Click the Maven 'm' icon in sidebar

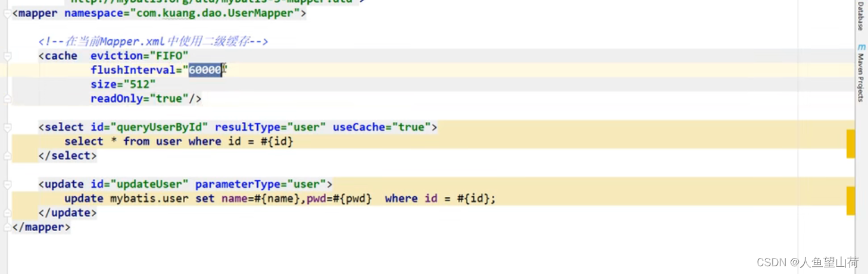click(x=860, y=46)
